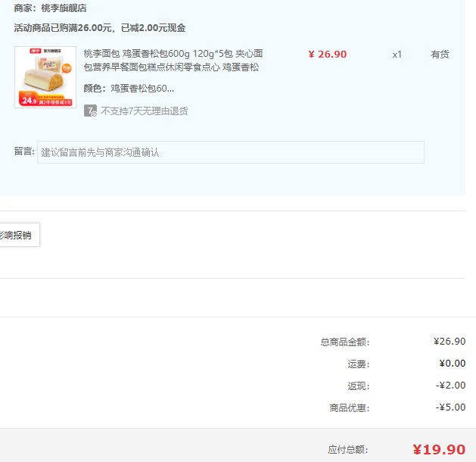Click the 应付总额 label
Screen dimensions: 476x462
(348, 450)
